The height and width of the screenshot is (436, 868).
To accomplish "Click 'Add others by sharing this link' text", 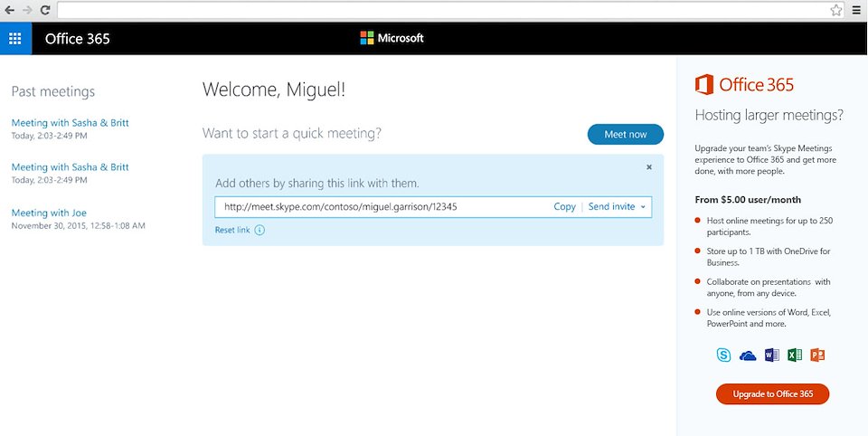I will (317, 184).
